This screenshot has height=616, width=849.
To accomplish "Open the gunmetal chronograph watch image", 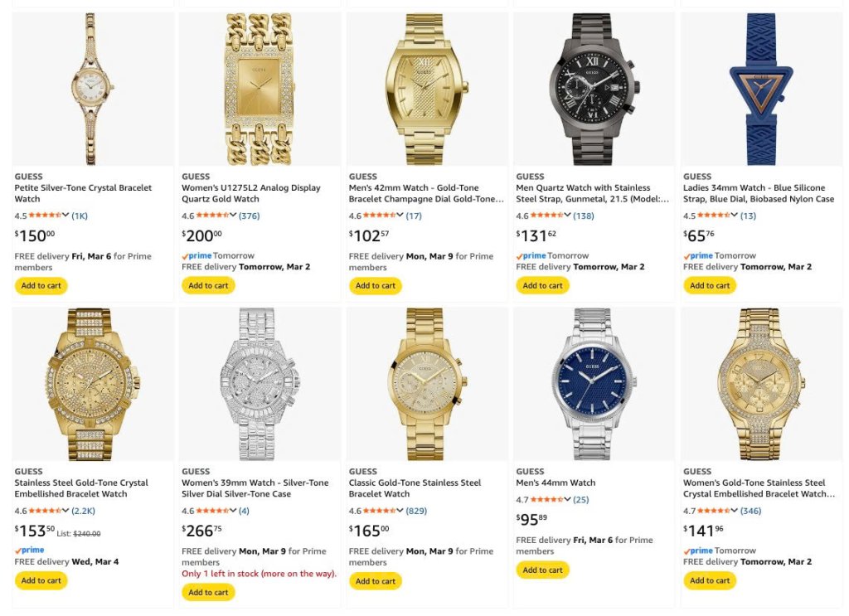I will [x=594, y=90].
